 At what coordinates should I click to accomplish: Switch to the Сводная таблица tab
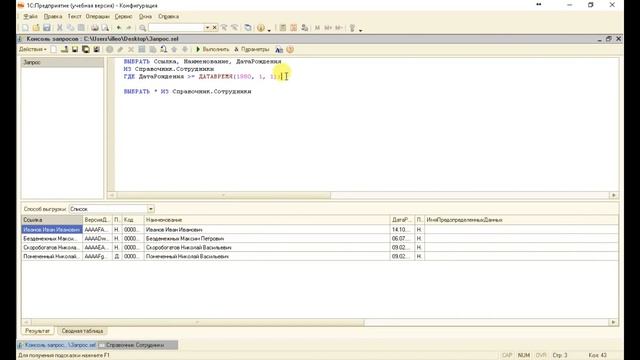(82, 331)
